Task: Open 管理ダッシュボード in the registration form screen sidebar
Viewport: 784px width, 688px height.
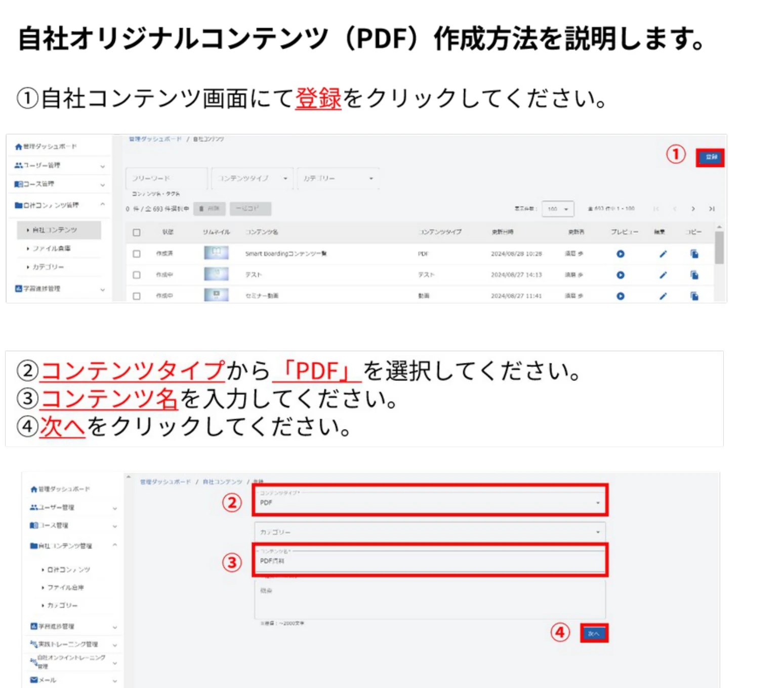Action: click(60, 489)
